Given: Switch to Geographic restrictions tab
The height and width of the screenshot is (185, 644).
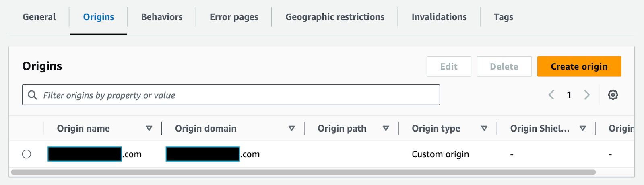Looking at the screenshot, I should pos(335,17).
